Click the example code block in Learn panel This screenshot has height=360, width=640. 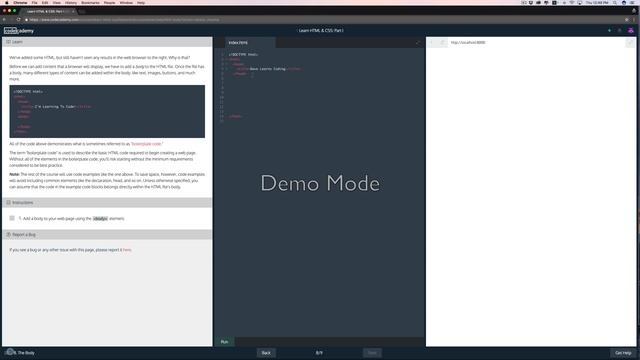click(x=107, y=111)
